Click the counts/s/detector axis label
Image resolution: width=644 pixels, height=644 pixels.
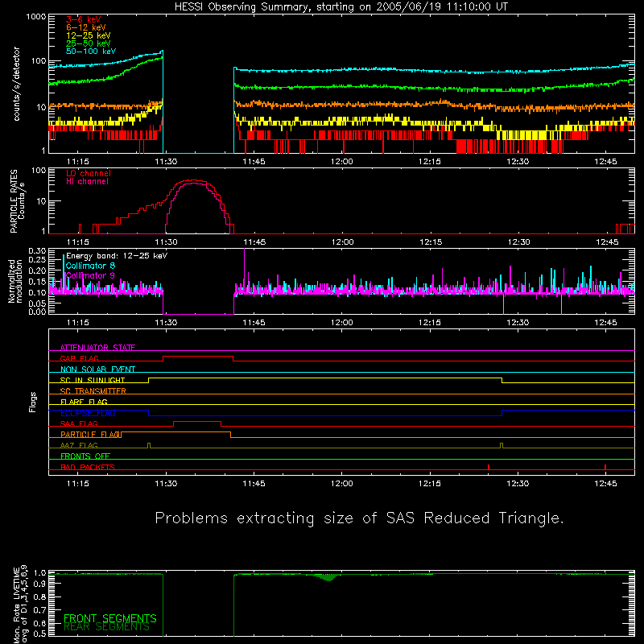click(16, 84)
